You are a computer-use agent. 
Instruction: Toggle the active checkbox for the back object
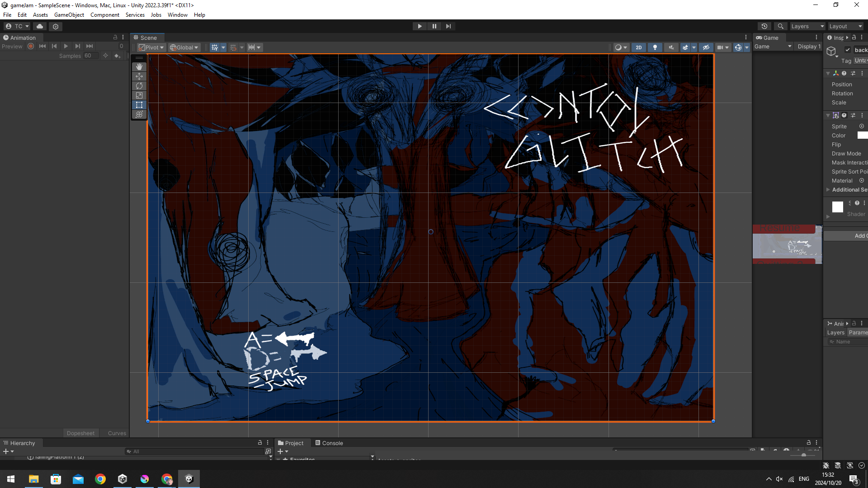[848, 50]
